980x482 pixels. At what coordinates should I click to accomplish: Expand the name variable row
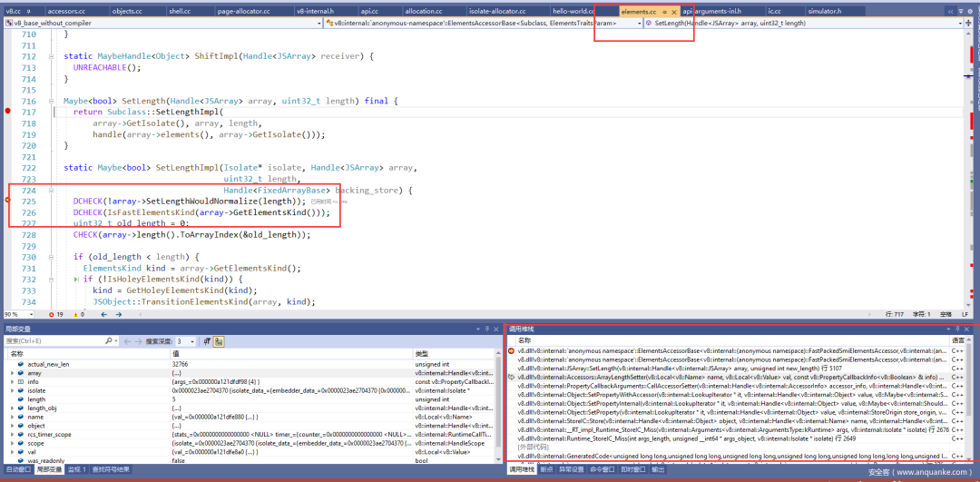pyautogui.click(x=12, y=417)
